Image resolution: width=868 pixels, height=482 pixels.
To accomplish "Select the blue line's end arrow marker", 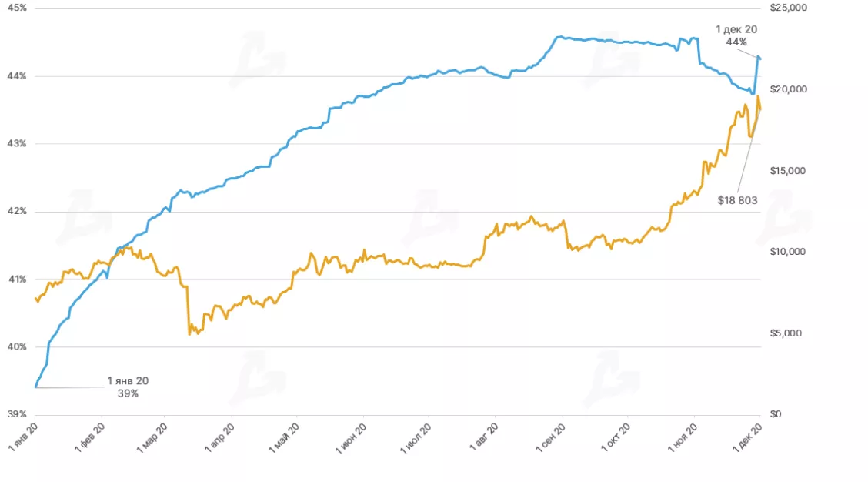I will 759,58.
